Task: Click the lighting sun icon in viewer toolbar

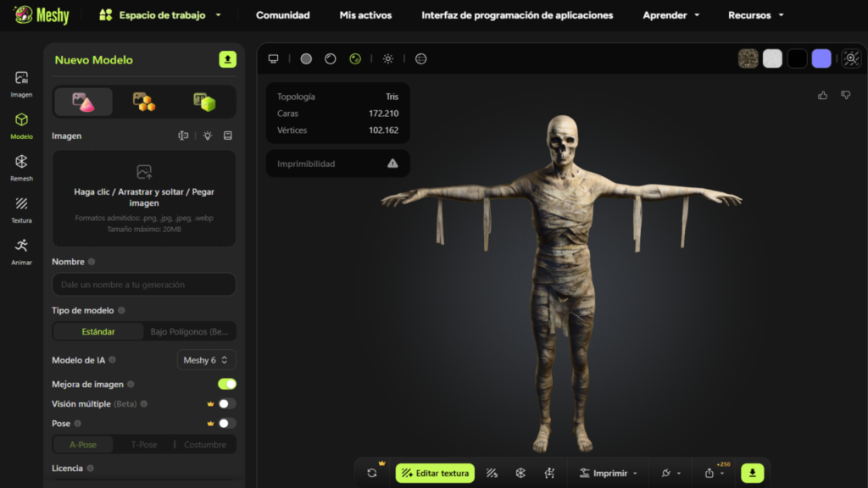Action: pos(388,58)
